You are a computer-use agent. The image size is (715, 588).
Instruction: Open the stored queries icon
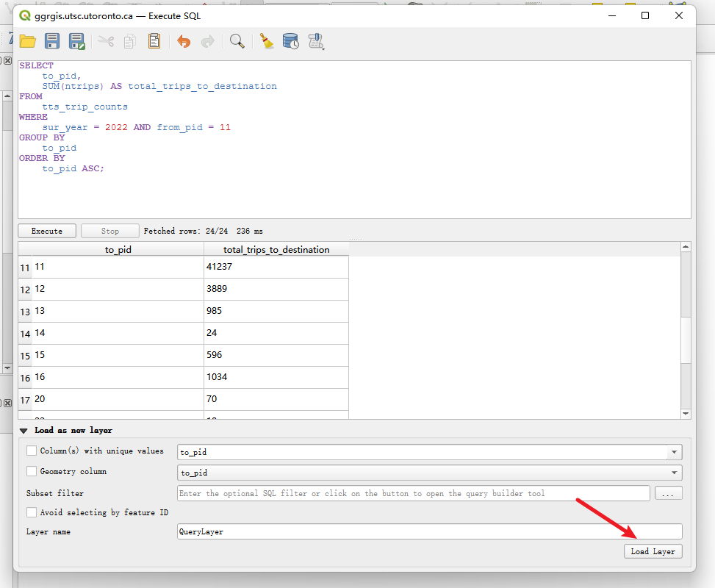pos(316,41)
